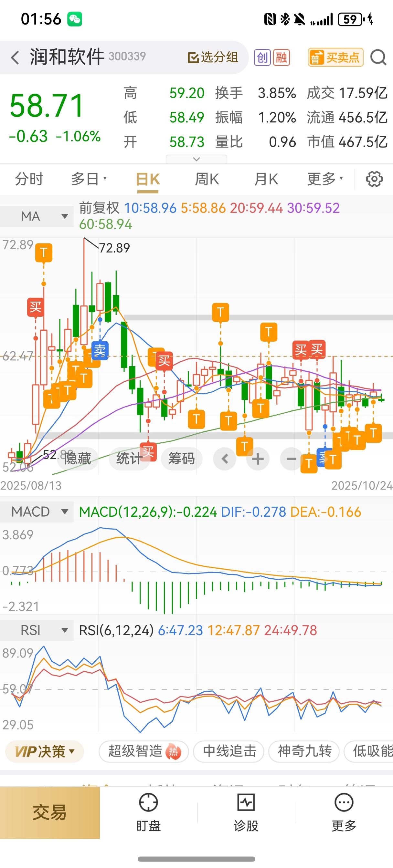Open chart settings gear icon
This screenshot has width=393, height=868.
pos(374,179)
